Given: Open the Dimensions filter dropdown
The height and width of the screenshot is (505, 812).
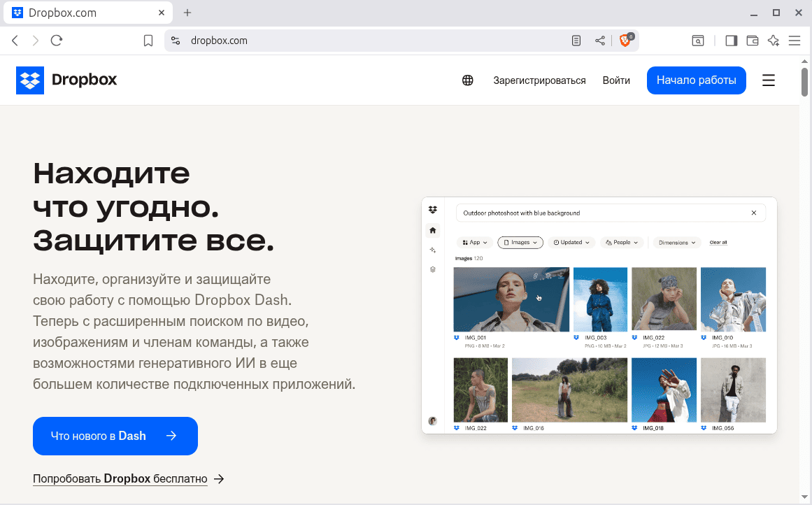Looking at the screenshot, I should [x=676, y=242].
